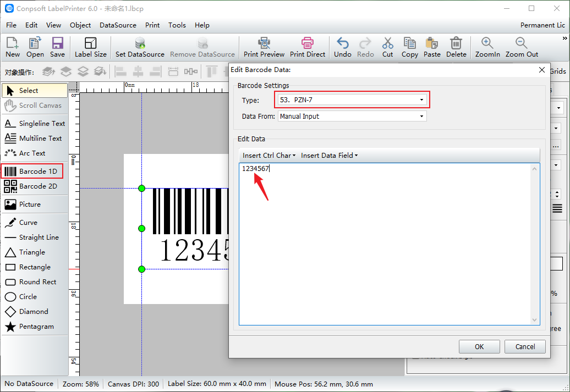Open Edit menu
This screenshot has width=570, height=392.
(x=31, y=25)
